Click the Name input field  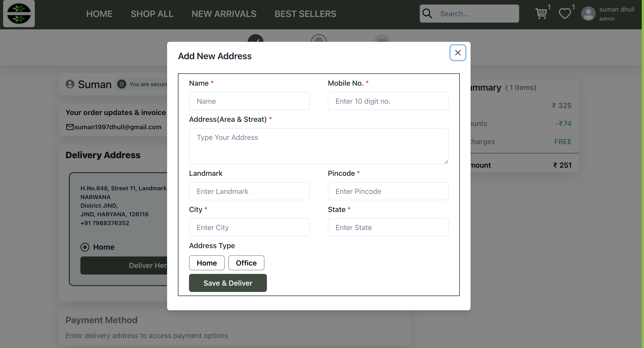tap(249, 101)
